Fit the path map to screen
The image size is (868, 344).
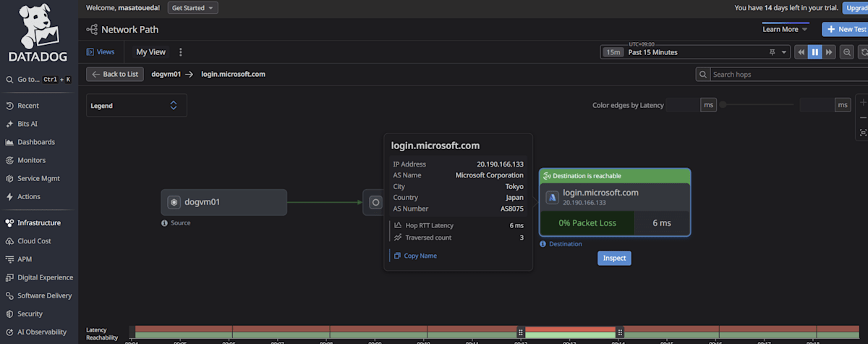click(x=863, y=133)
